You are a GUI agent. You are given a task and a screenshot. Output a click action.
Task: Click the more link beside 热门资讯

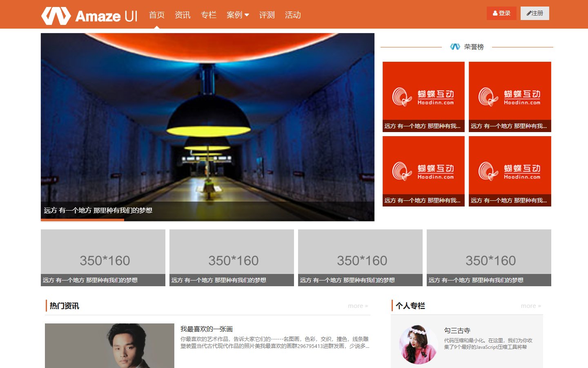click(x=358, y=306)
